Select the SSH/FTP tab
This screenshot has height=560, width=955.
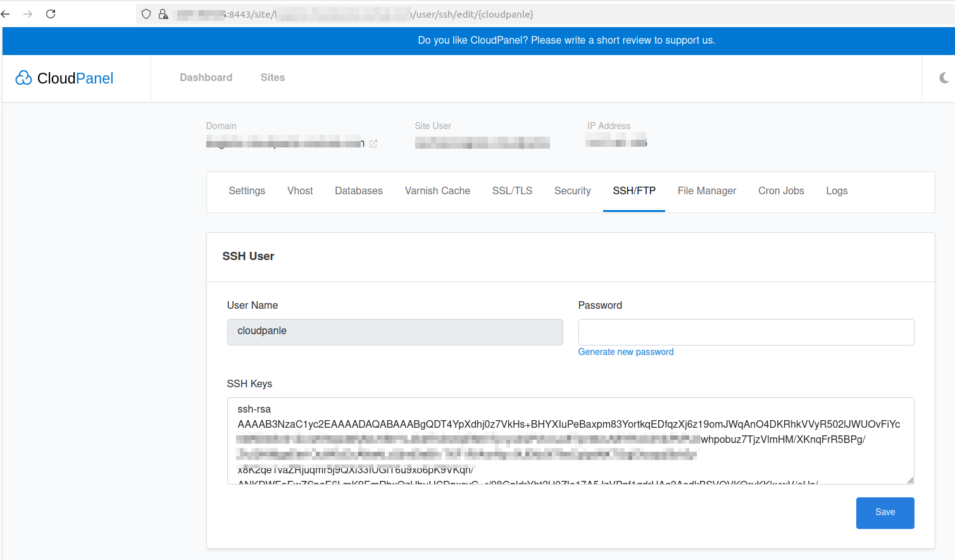634,190
